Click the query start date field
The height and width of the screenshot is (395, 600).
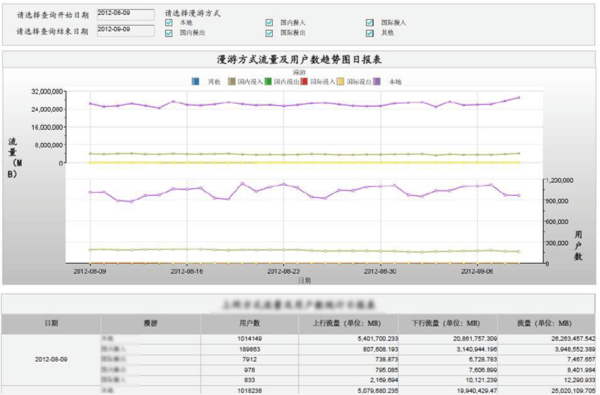point(126,15)
